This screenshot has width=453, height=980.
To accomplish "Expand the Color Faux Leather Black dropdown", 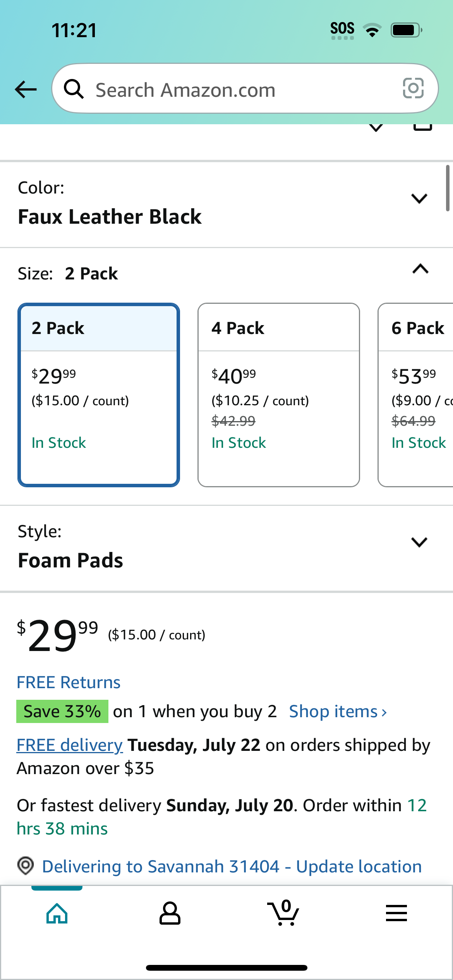I will point(226,205).
